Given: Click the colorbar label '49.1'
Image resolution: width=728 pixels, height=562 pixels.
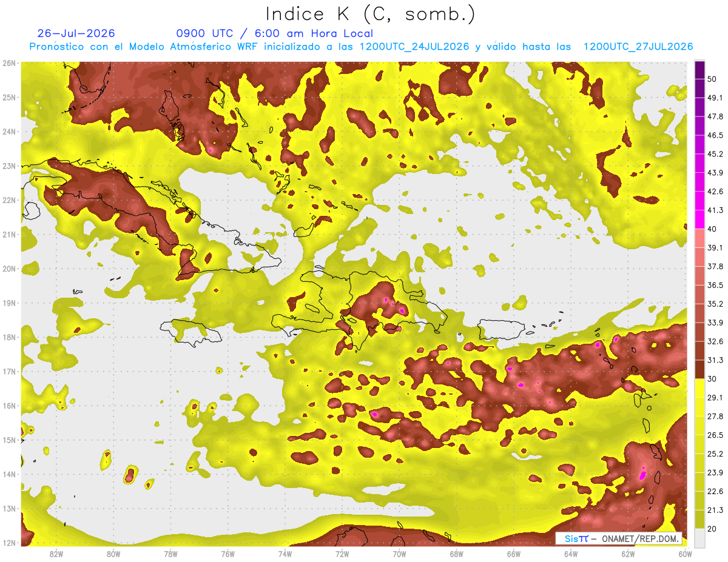Looking at the screenshot, I should 715,98.
